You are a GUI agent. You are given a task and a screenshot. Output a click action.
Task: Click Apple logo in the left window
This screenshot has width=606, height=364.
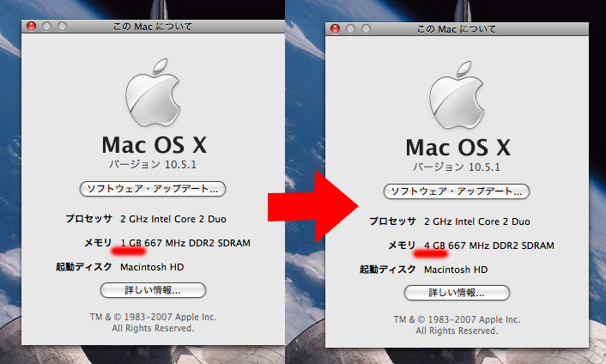click(x=153, y=93)
